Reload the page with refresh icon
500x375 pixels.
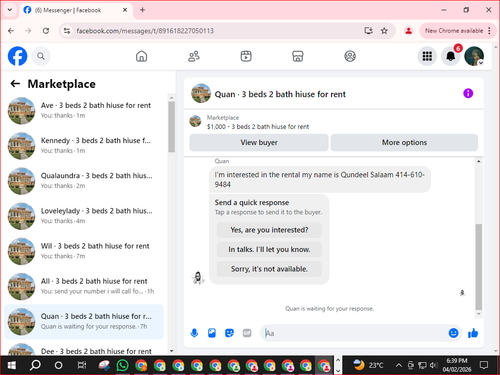(x=46, y=31)
